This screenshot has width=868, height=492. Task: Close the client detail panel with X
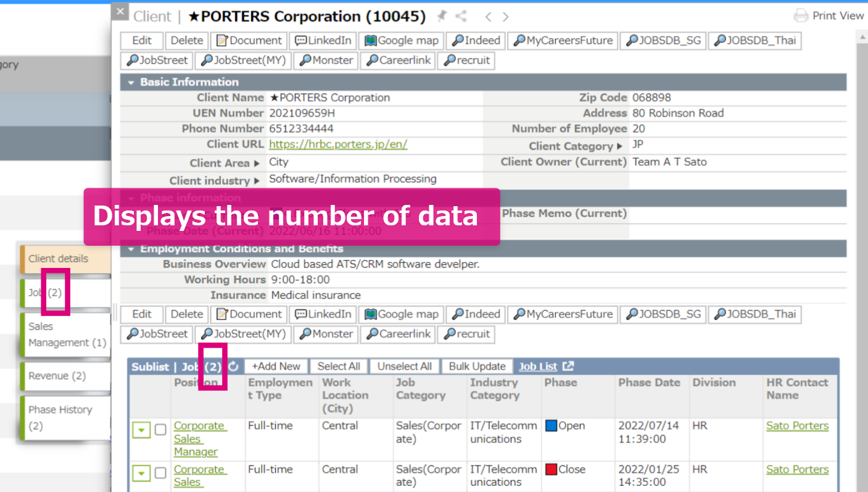pyautogui.click(x=121, y=12)
